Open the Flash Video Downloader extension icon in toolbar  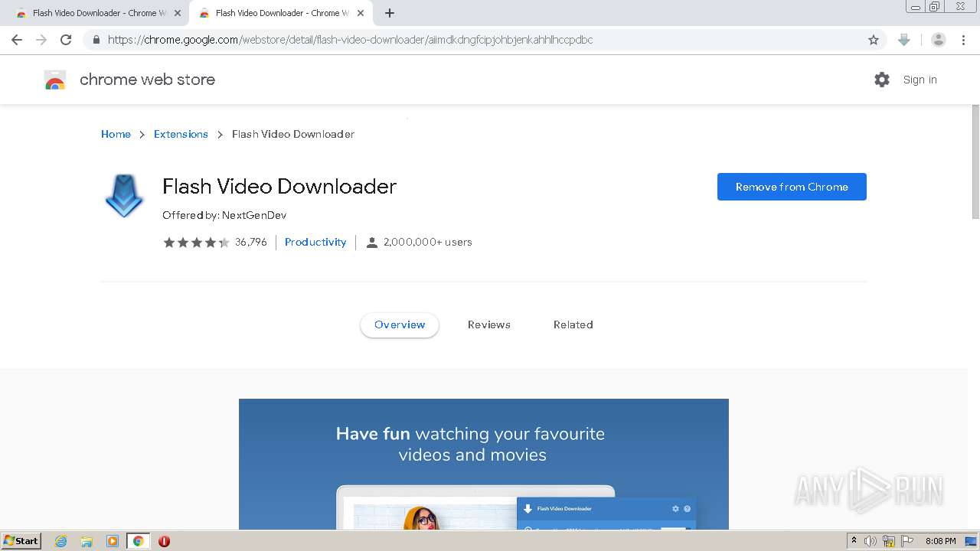pos(903,40)
